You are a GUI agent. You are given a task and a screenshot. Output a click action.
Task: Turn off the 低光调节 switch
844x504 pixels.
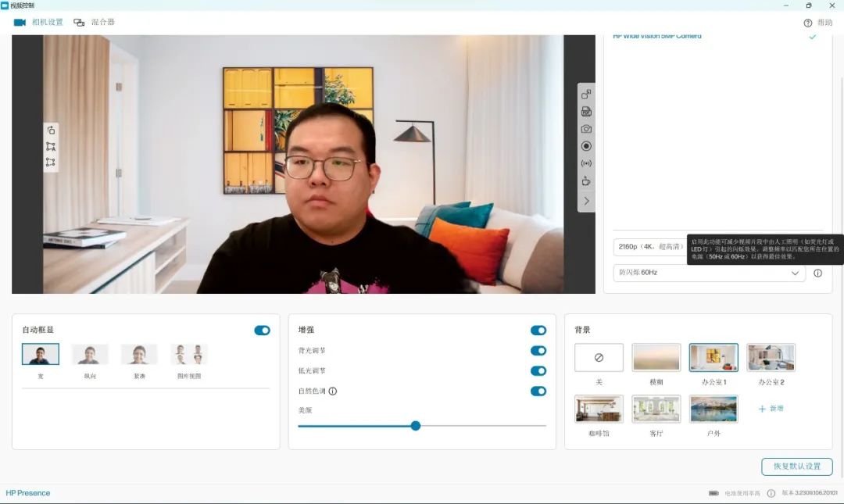[538, 371]
